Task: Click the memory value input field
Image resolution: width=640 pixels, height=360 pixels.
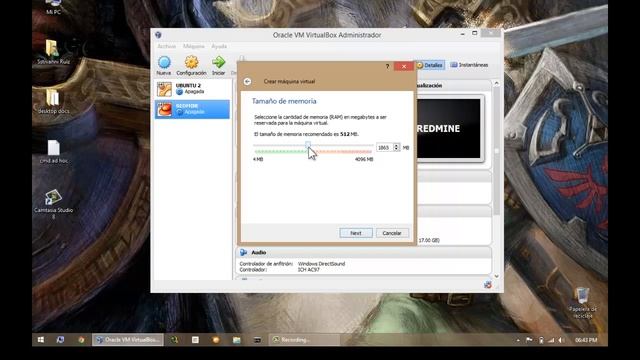Action: coord(384,147)
